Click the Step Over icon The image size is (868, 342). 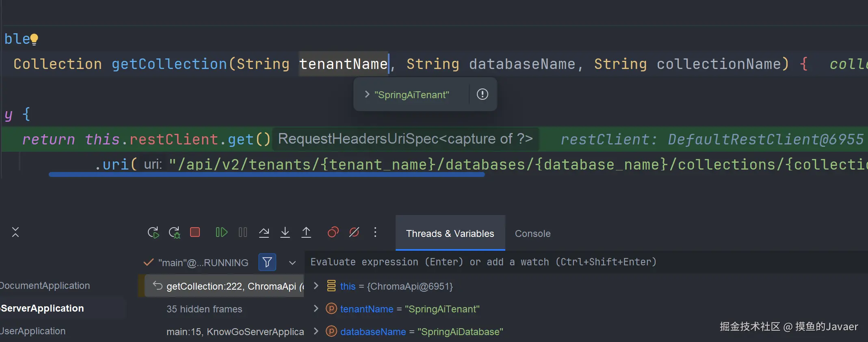(264, 232)
